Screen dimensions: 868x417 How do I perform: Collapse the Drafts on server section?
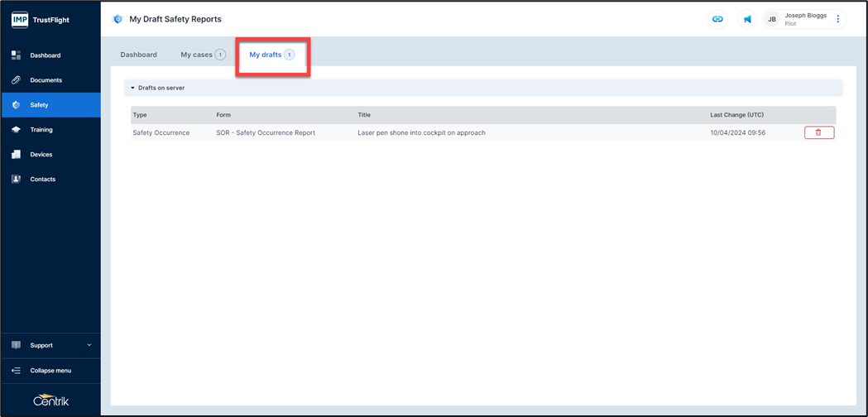[x=132, y=88]
